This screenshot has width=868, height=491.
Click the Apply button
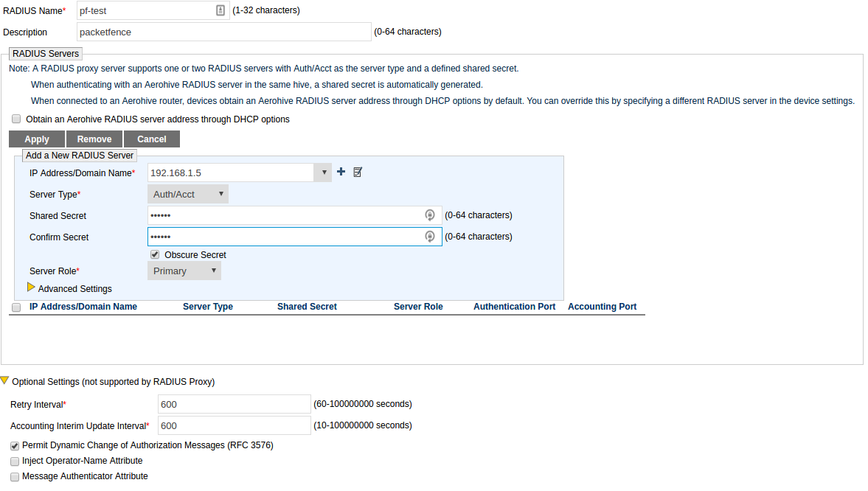pos(37,139)
